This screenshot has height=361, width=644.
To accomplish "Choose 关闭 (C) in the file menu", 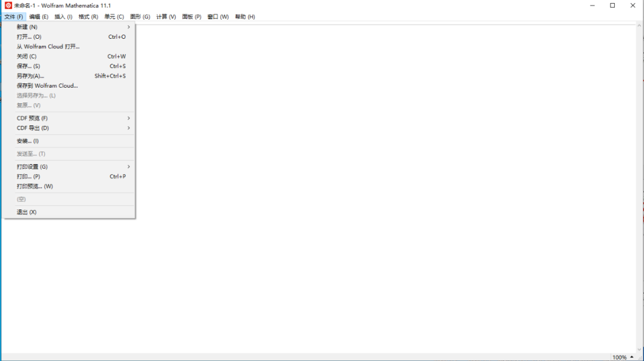I will (69, 56).
